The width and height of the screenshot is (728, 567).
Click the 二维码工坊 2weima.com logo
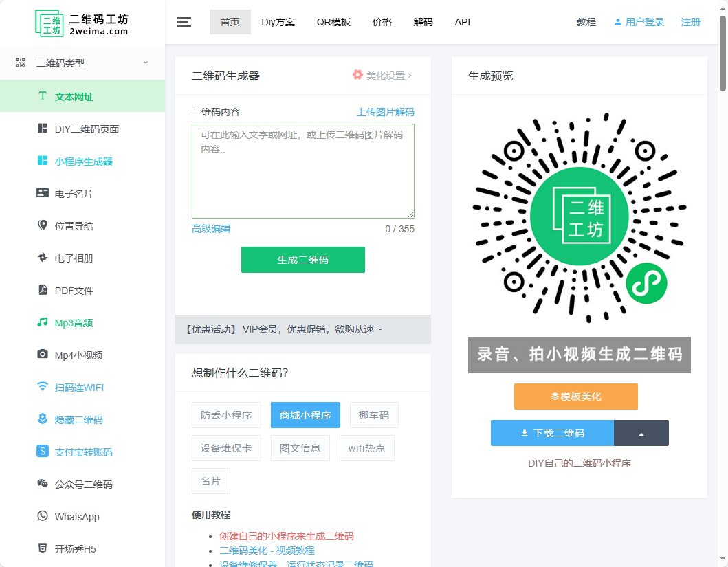tap(82, 23)
